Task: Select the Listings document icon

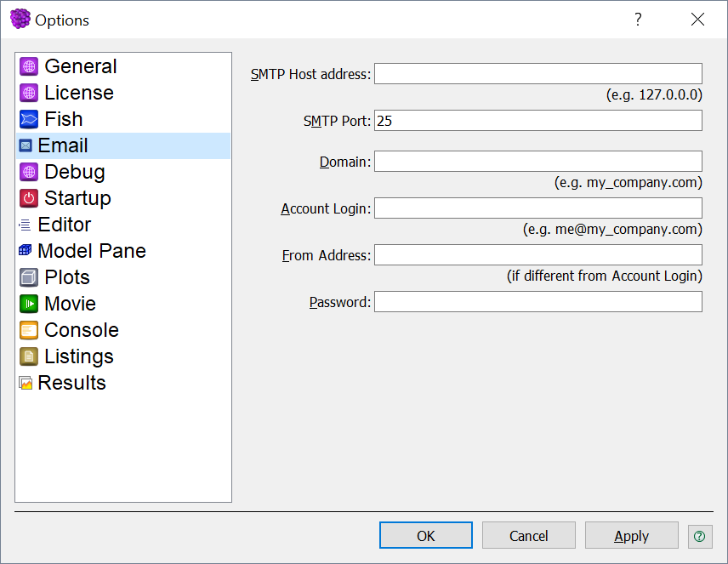Action: [29, 356]
